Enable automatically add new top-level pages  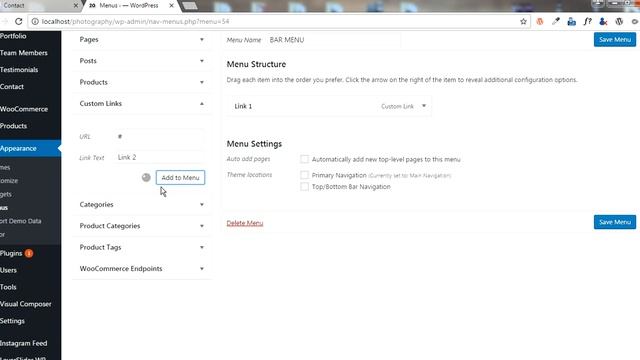304,159
